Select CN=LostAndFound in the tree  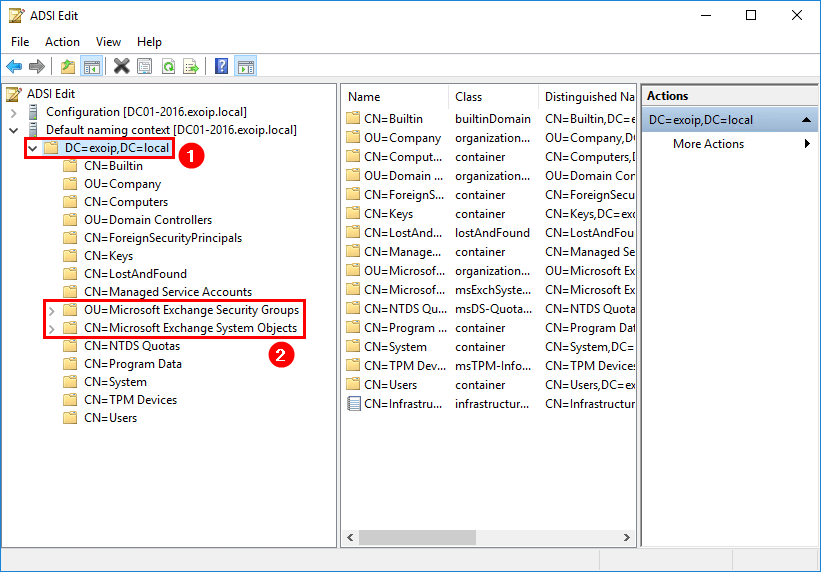135,274
